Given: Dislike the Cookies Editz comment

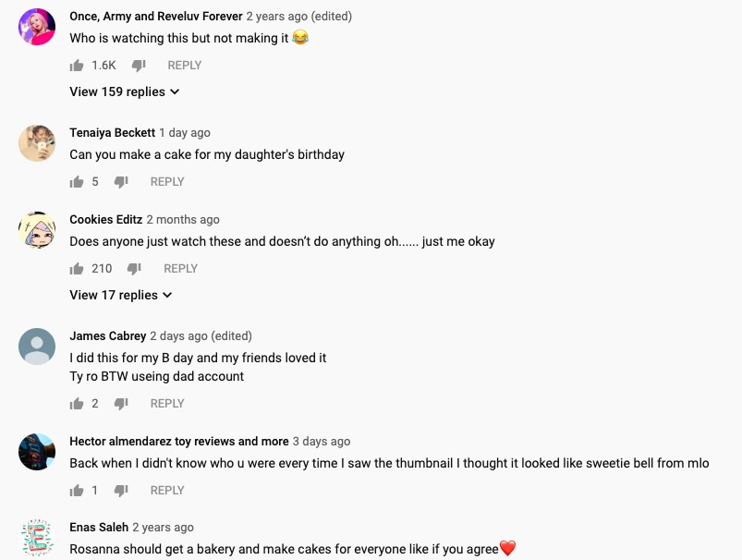Looking at the screenshot, I should coord(134,269).
